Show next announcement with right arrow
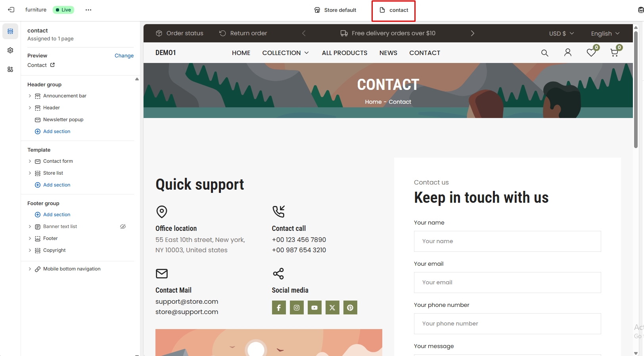Image resolution: width=644 pixels, height=356 pixels. pos(472,33)
